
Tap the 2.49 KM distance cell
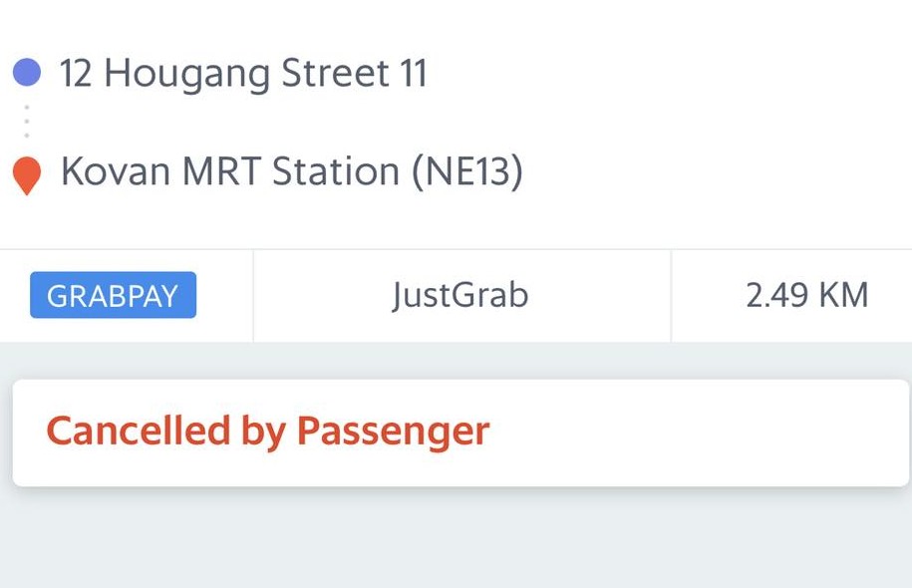pos(791,295)
